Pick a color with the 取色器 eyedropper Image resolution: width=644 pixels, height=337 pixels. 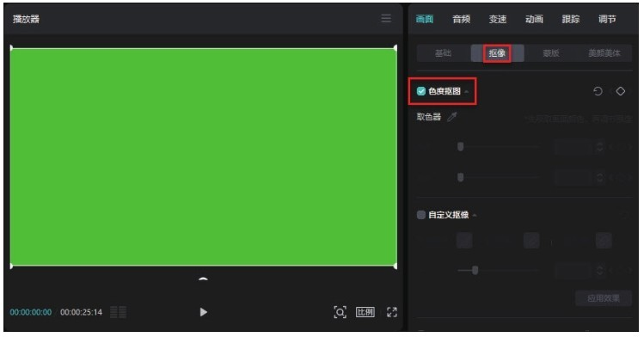click(x=451, y=117)
